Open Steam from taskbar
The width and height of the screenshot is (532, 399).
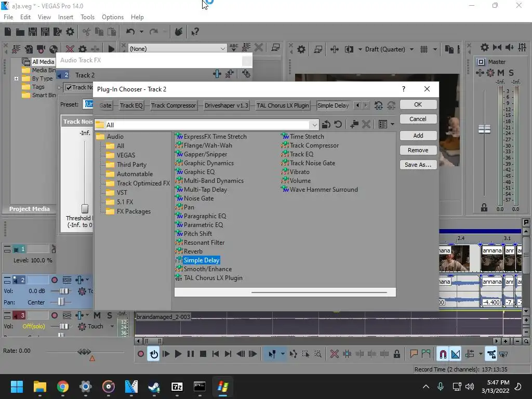coord(154,387)
